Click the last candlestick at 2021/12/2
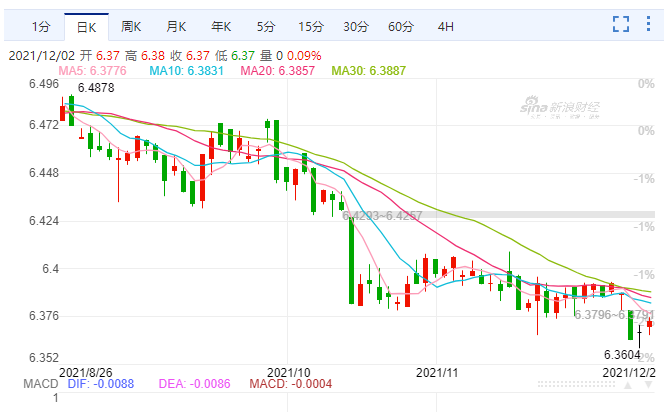This screenshot has width=672, height=412. tap(650, 326)
